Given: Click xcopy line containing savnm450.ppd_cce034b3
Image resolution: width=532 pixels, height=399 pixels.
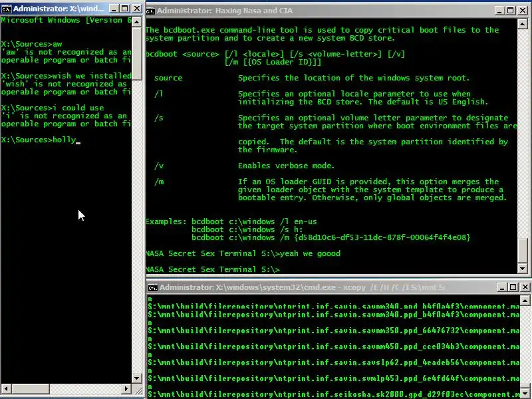Looking at the screenshot, I should pos(334,346).
